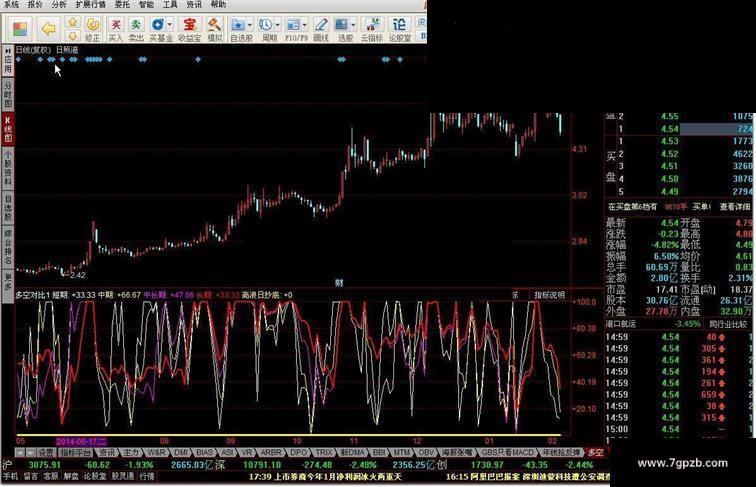Open the 工具 menu
This screenshot has height=487, width=756.
click(170, 4)
